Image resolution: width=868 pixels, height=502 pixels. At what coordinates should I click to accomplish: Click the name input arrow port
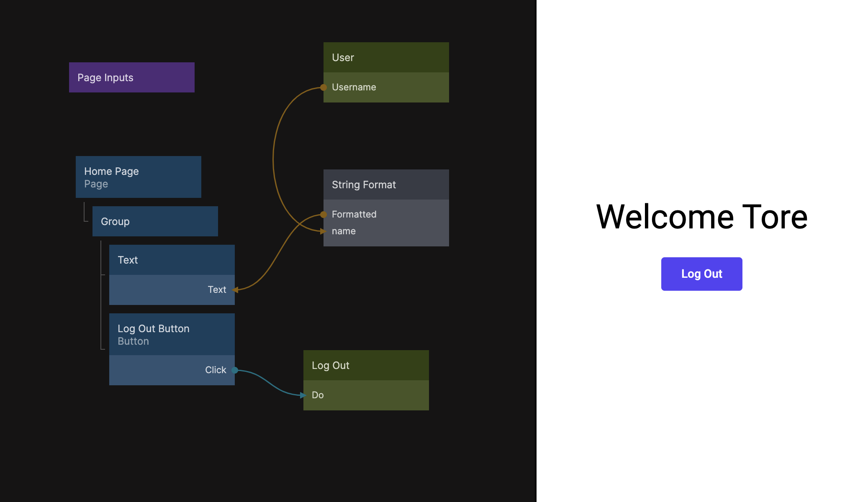323,231
